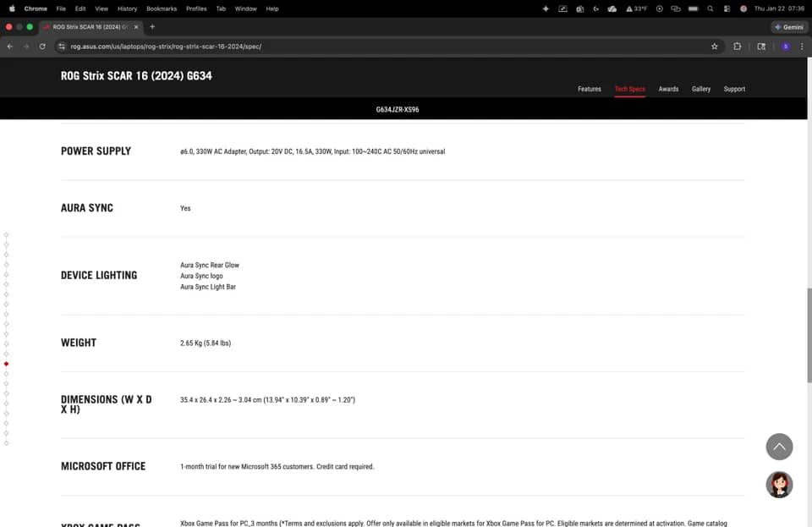Close the ROG Strix SCAR 16 tab
Viewport: 812px width, 527px height.
point(136,27)
